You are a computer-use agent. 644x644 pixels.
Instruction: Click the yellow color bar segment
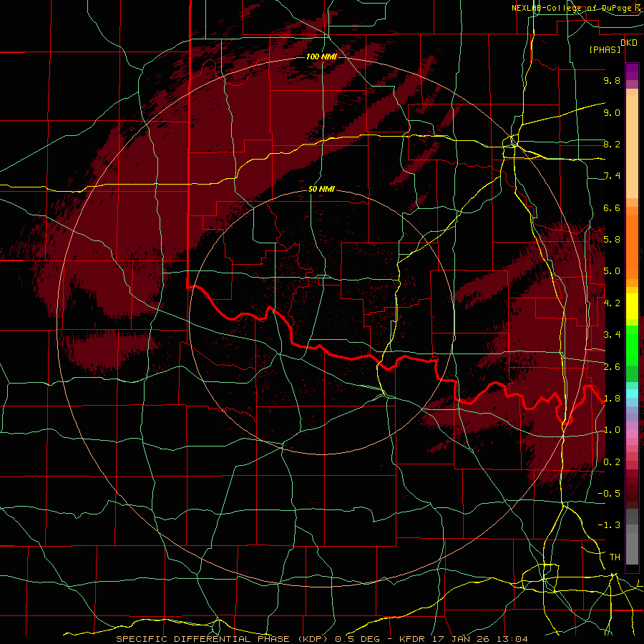tap(632, 306)
